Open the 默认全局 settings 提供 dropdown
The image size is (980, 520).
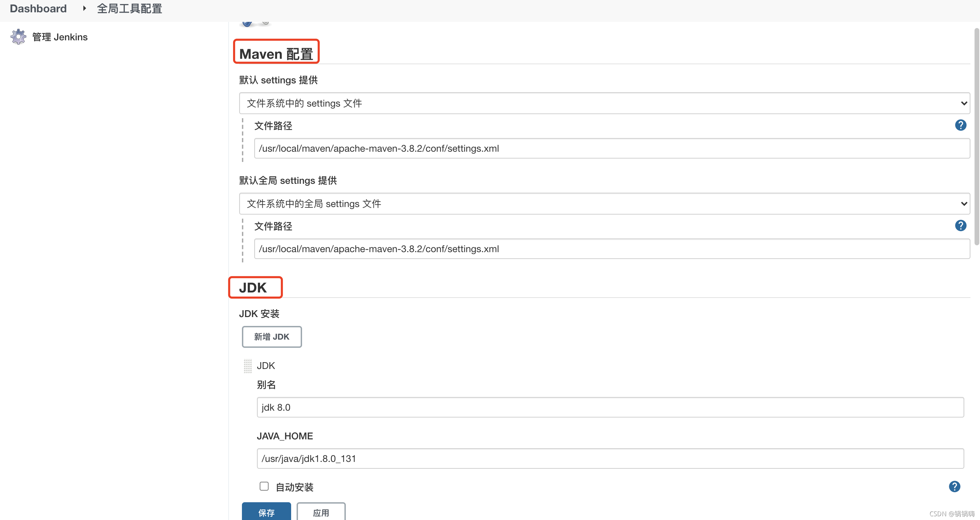604,204
